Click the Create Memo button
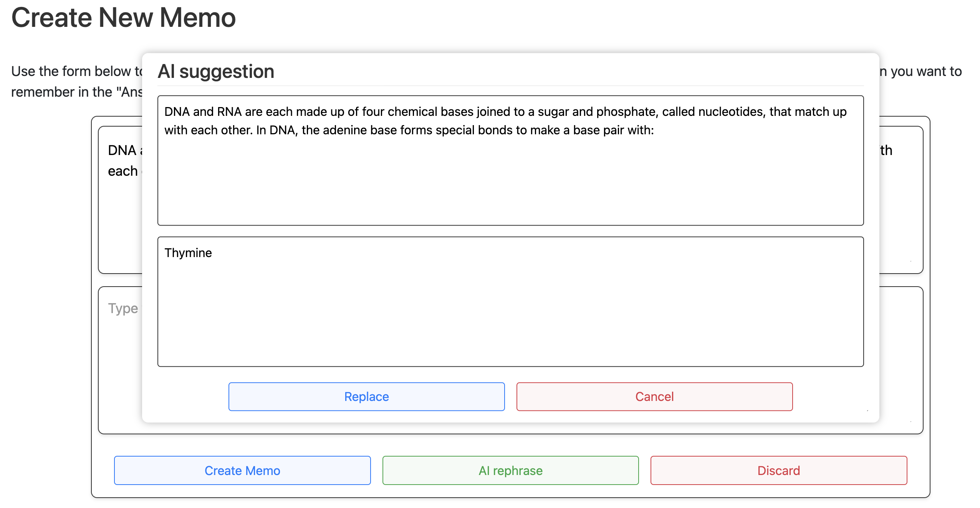Screen dimensions: 980x508 click(x=242, y=470)
